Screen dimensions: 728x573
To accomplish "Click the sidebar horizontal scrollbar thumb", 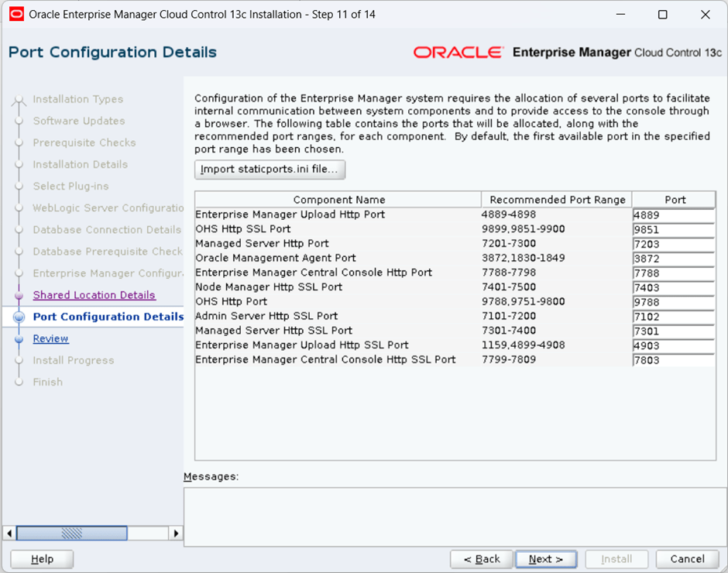I will 72,533.
